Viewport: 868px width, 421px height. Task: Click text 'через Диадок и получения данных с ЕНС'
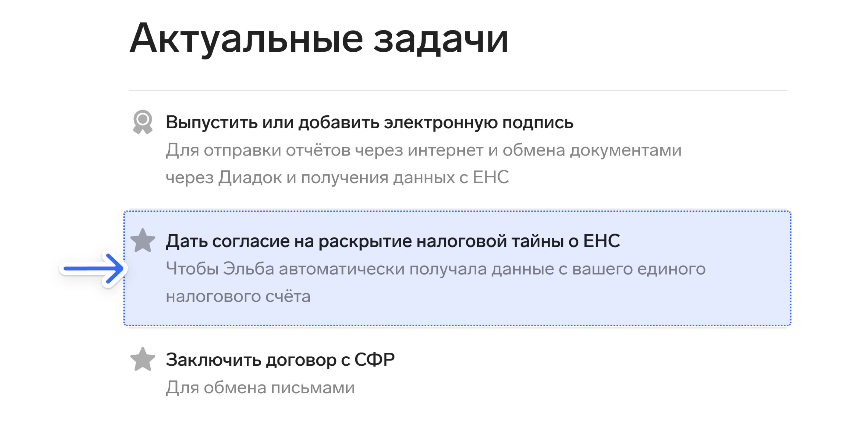(337, 178)
